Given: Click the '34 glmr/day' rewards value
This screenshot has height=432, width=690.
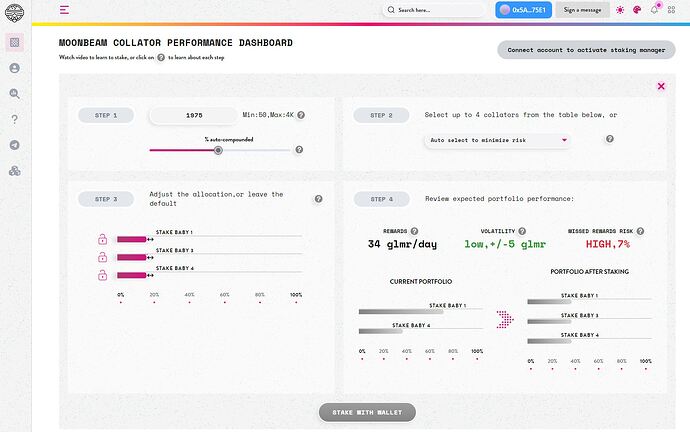Looking at the screenshot, I should click(402, 244).
